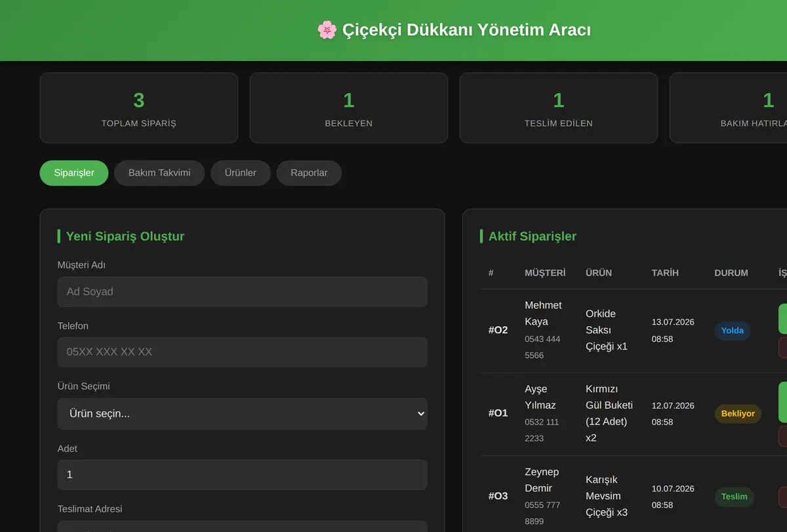Click the Karışık Mevsim Çiçeği x3 cell
This screenshot has height=532, width=787.
[x=607, y=496]
